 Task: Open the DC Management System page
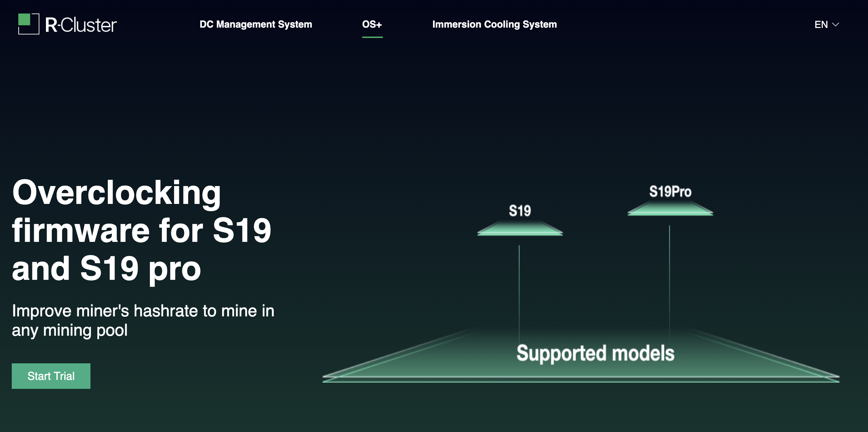coord(255,24)
